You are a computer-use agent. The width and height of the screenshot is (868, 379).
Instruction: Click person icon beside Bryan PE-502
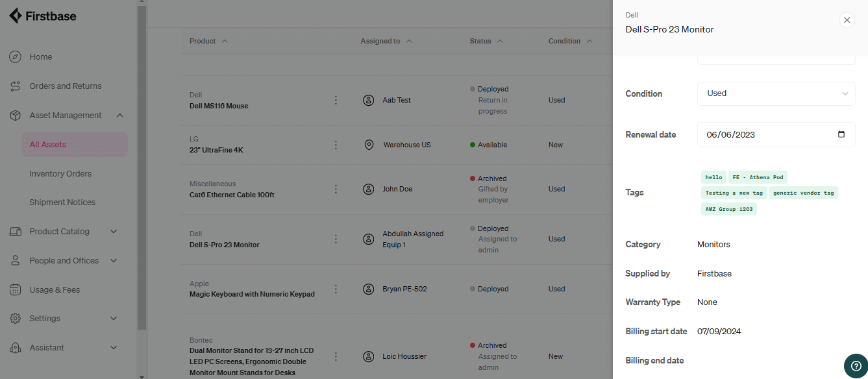pyautogui.click(x=369, y=289)
